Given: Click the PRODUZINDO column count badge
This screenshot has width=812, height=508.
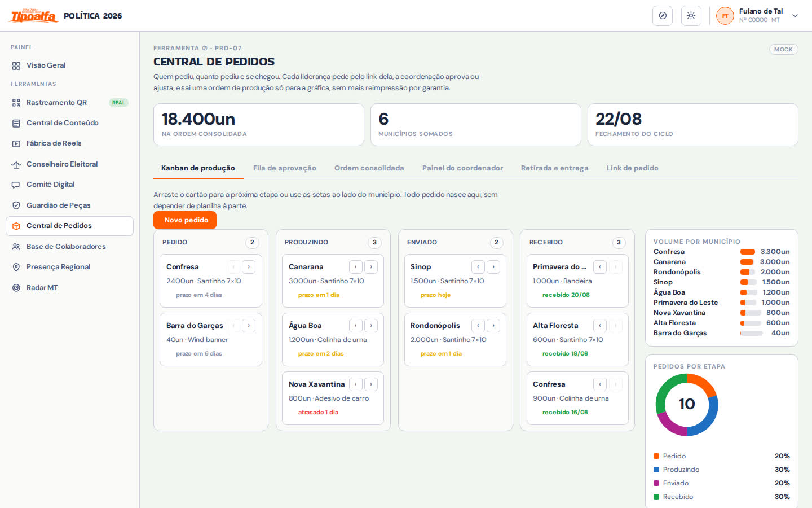Looking at the screenshot, I should click(x=374, y=243).
